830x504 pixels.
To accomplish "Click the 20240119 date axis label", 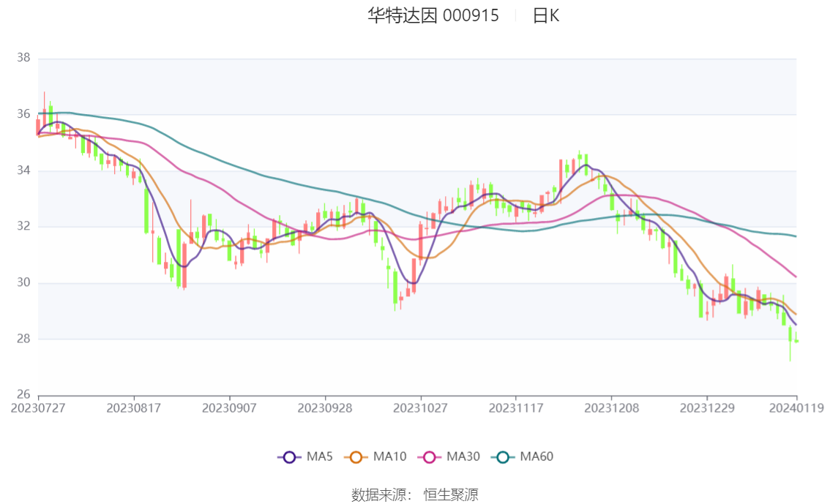I will tap(796, 408).
